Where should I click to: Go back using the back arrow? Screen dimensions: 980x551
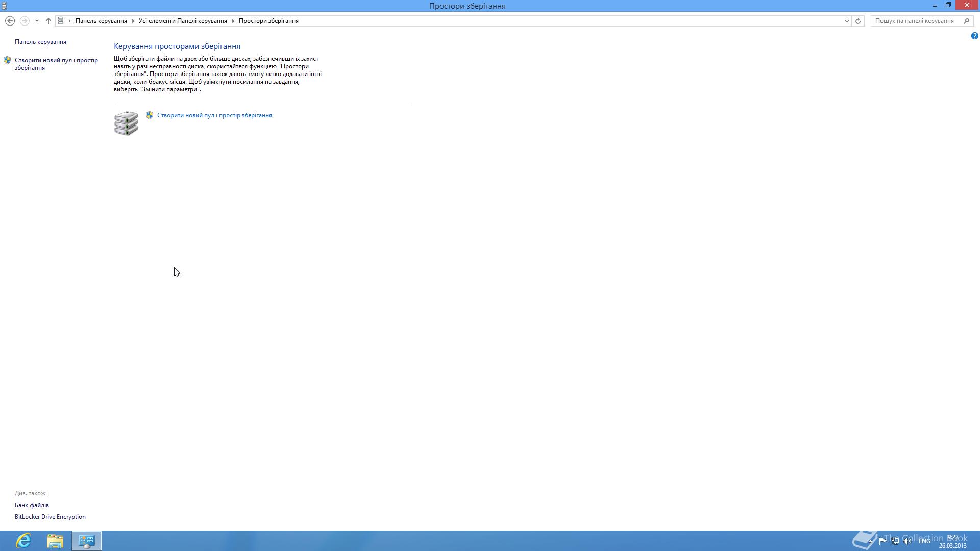click(10, 21)
